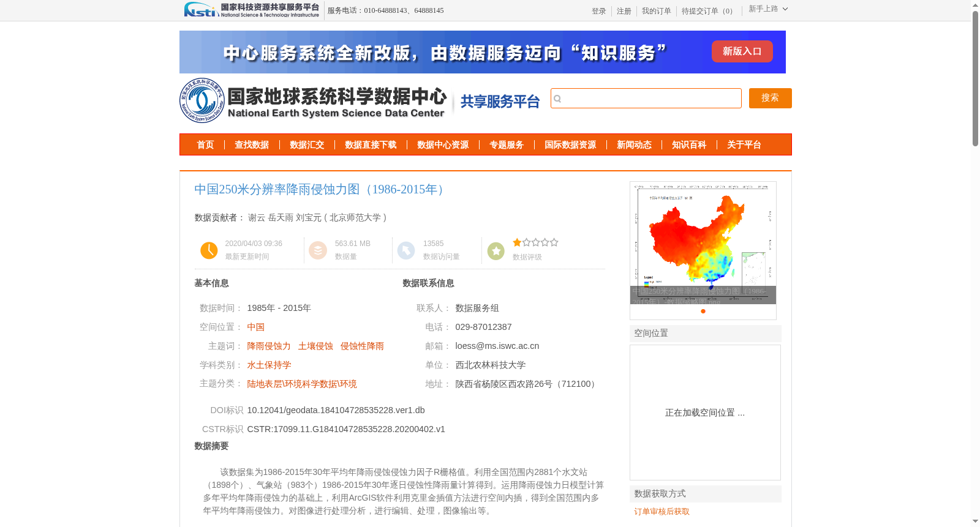980x527 pixels.
Task: Click the 降雨侵蚀力 keyword link
Action: click(269, 346)
